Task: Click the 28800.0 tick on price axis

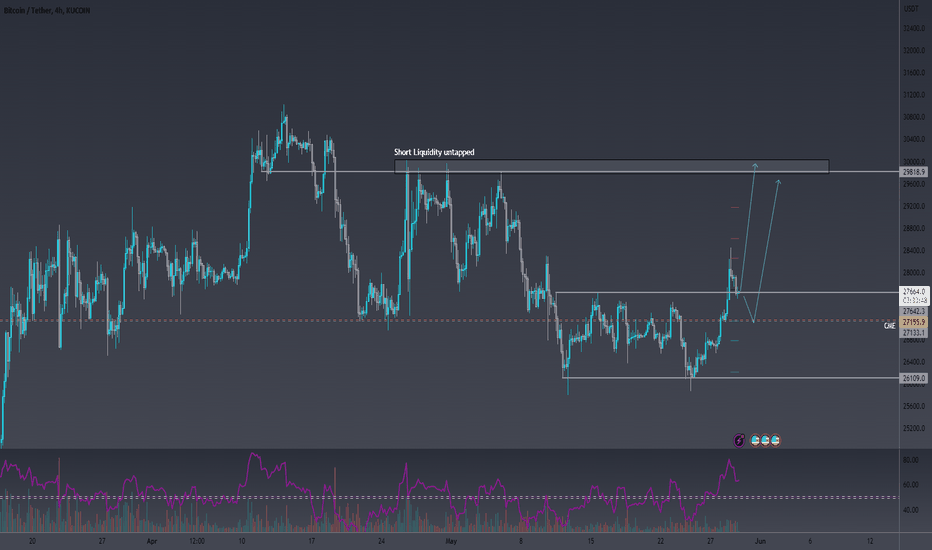Action: coord(914,228)
